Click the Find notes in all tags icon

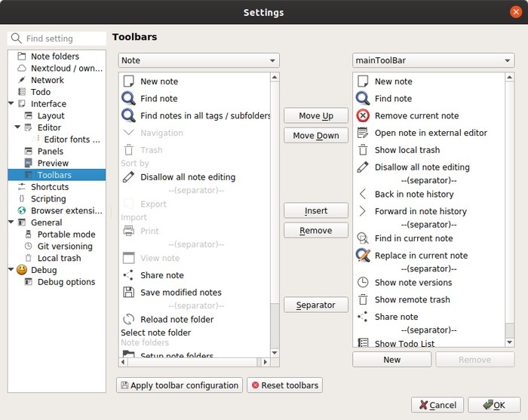128,115
